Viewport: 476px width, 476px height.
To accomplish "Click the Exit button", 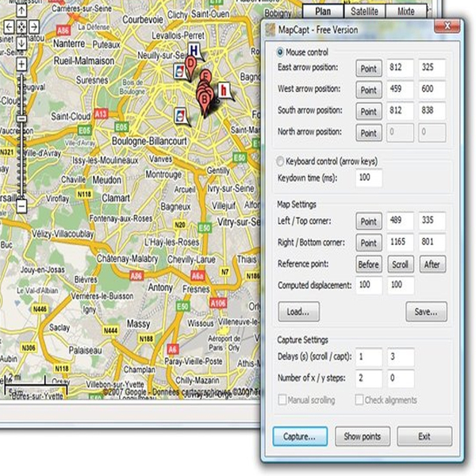I will tap(424, 436).
